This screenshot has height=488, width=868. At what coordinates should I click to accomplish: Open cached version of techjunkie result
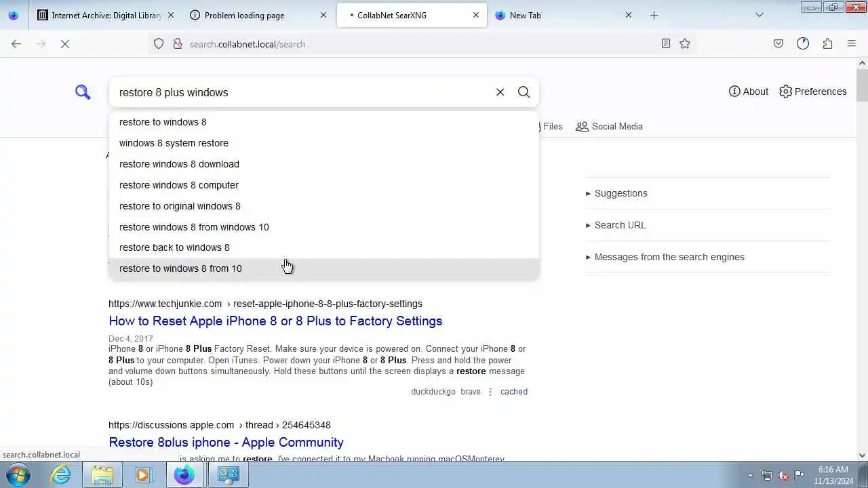click(x=513, y=392)
